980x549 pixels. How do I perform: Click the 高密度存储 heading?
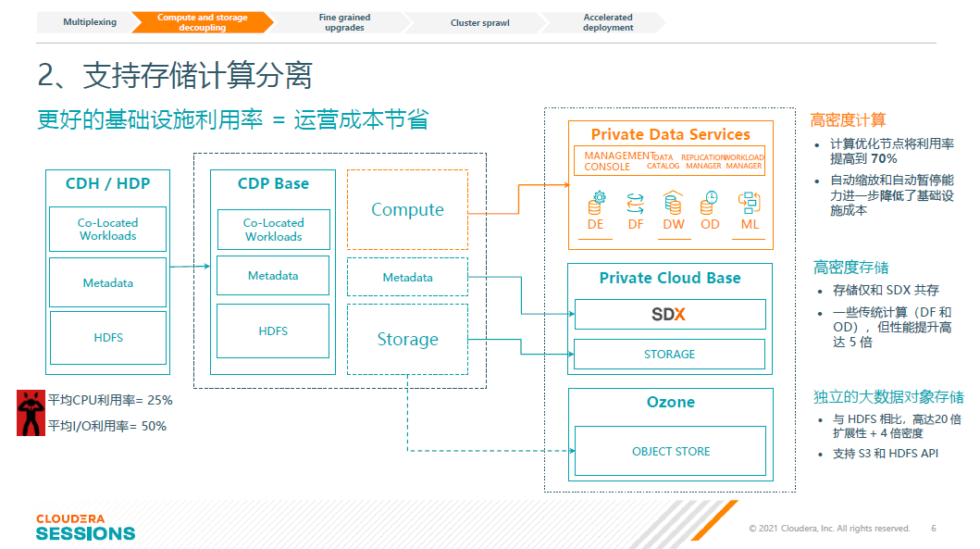(850, 268)
